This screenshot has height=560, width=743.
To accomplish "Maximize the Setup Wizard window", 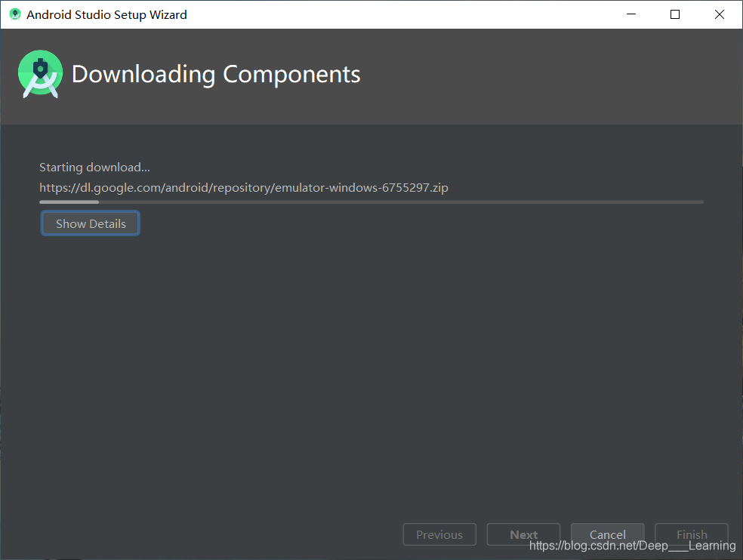I will 675,14.
